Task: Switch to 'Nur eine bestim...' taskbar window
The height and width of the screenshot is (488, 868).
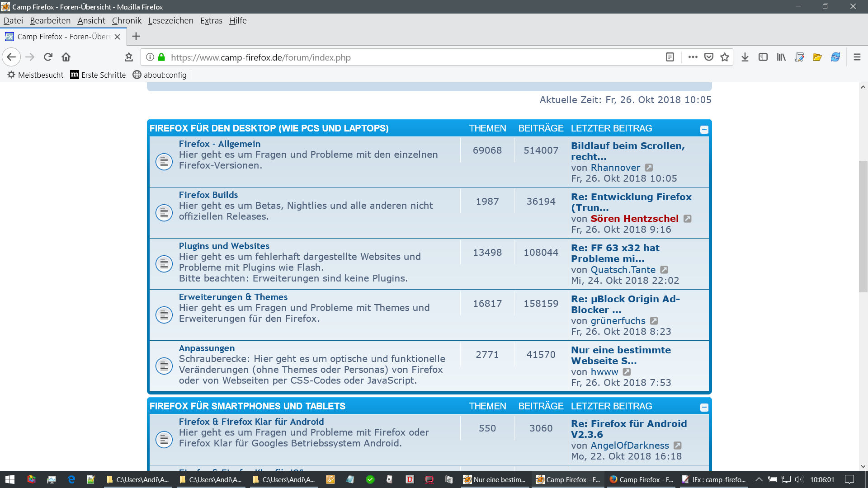Action: 495,479
